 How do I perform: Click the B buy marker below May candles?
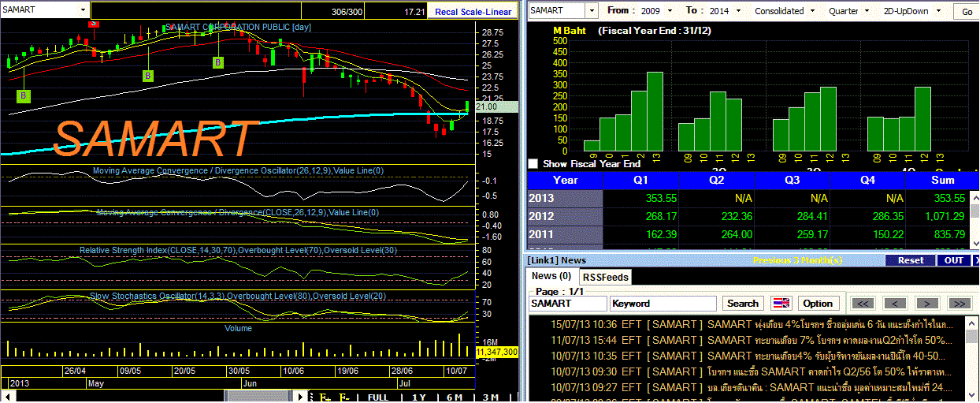[24, 95]
